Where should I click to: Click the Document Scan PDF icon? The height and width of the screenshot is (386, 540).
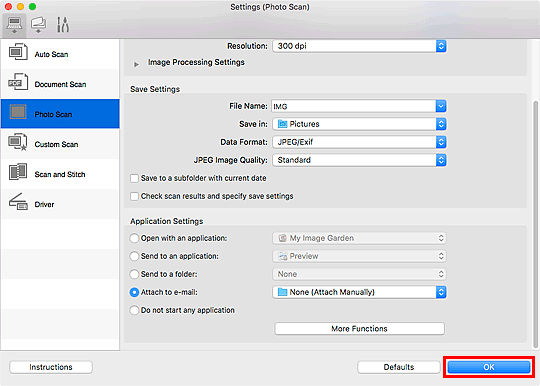pyautogui.click(x=18, y=82)
